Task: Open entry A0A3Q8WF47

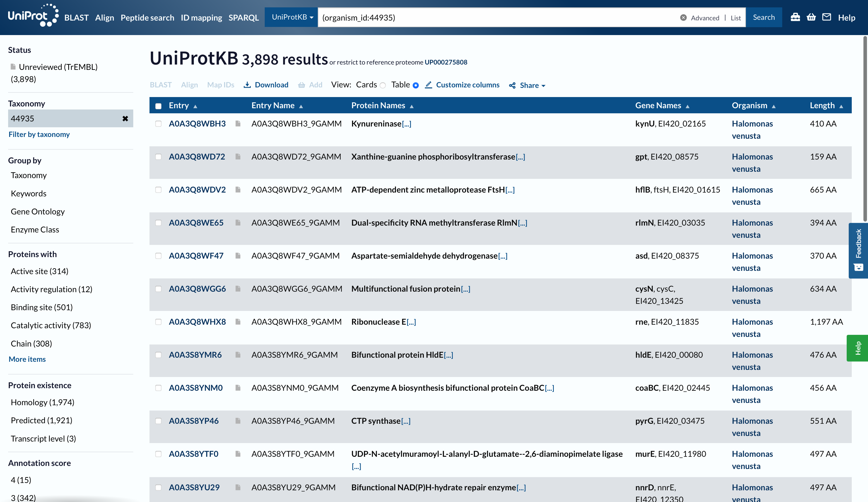Action: 196,256
